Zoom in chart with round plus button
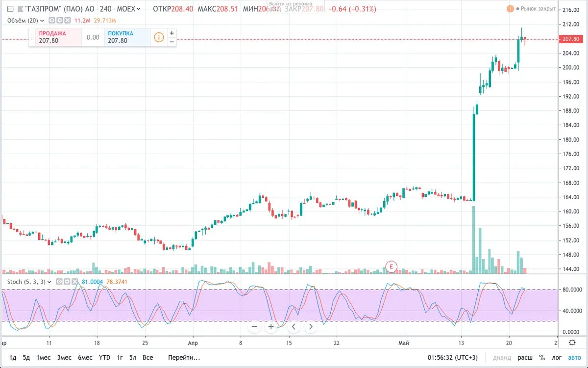 click(x=270, y=326)
